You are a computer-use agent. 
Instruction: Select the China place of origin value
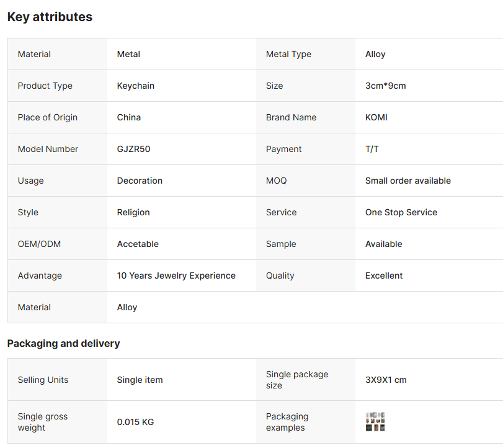point(129,117)
